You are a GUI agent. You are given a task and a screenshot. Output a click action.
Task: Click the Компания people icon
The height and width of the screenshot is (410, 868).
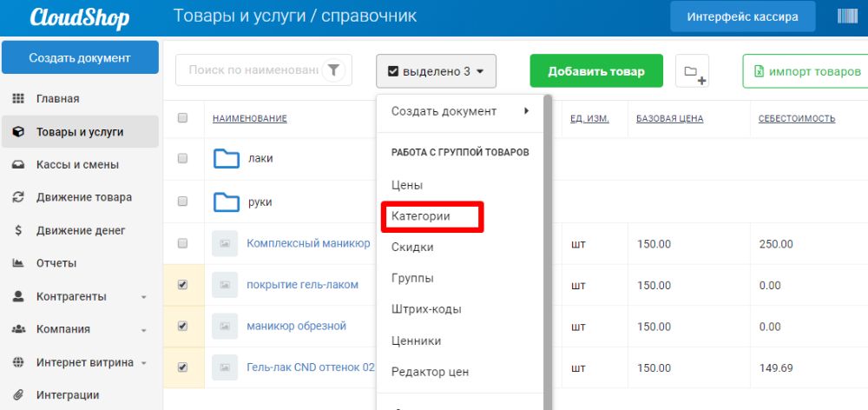point(18,329)
